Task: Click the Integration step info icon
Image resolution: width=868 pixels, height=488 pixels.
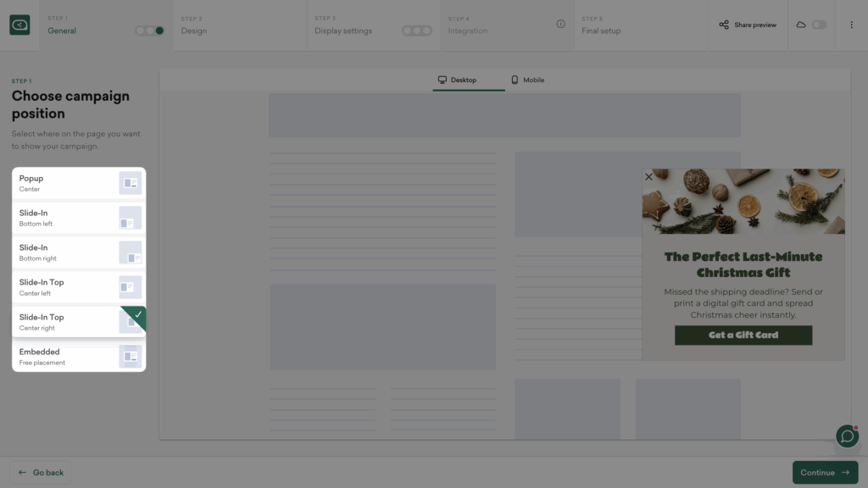Action: (x=560, y=25)
